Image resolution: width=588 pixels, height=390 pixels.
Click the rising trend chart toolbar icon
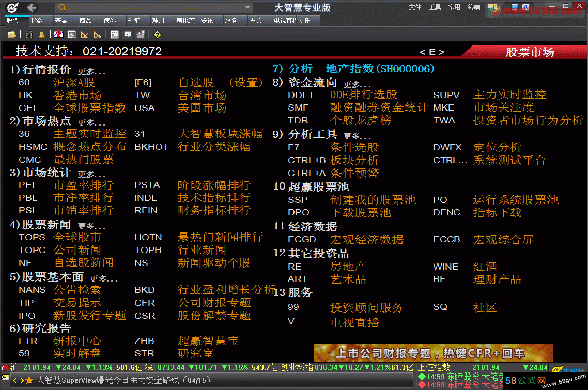(141, 35)
